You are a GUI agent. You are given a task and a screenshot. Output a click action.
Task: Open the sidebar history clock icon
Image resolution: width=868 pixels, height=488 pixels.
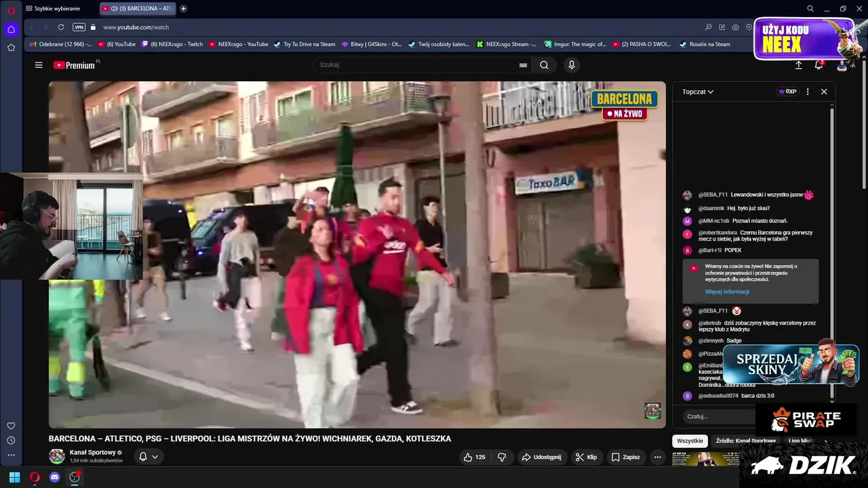click(11, 441)
